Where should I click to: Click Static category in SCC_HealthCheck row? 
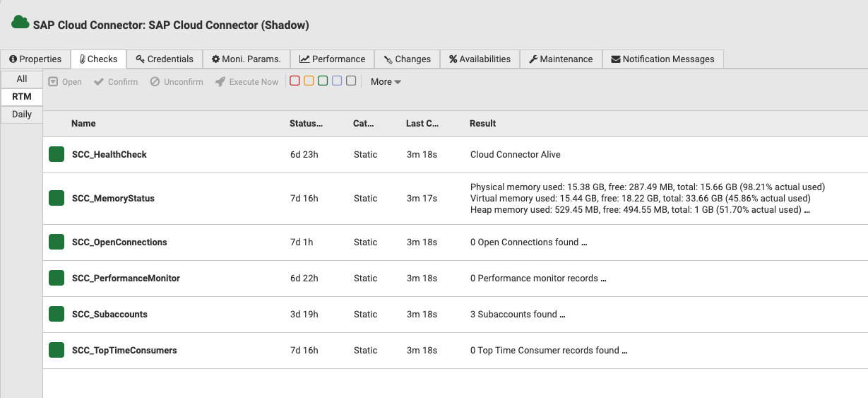(366, 155)
